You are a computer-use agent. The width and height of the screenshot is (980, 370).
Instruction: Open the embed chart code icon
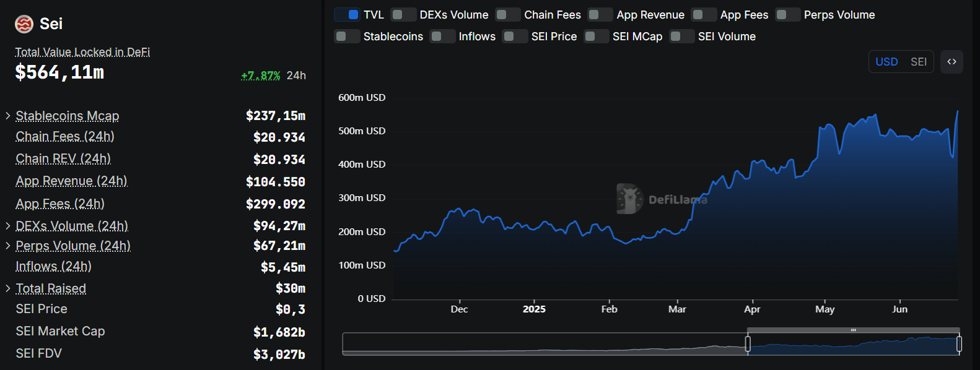click(x=952, y=62)
